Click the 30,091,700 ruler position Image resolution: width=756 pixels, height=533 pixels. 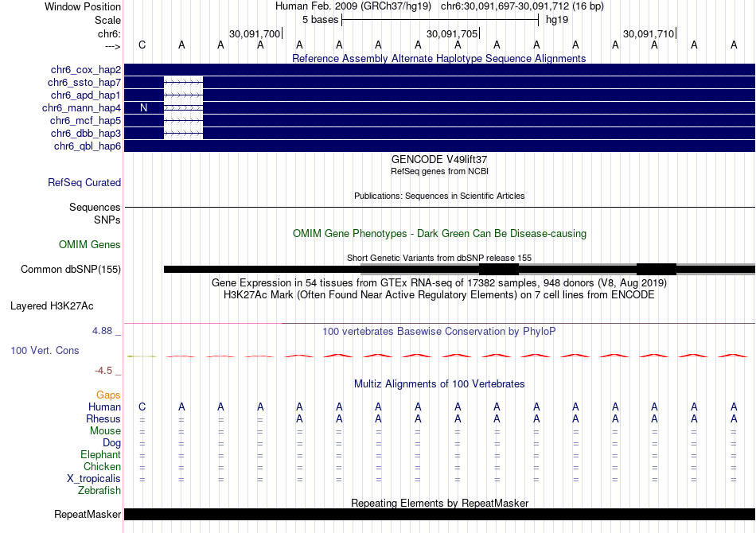pyautogui.click(x=255, y=33)
